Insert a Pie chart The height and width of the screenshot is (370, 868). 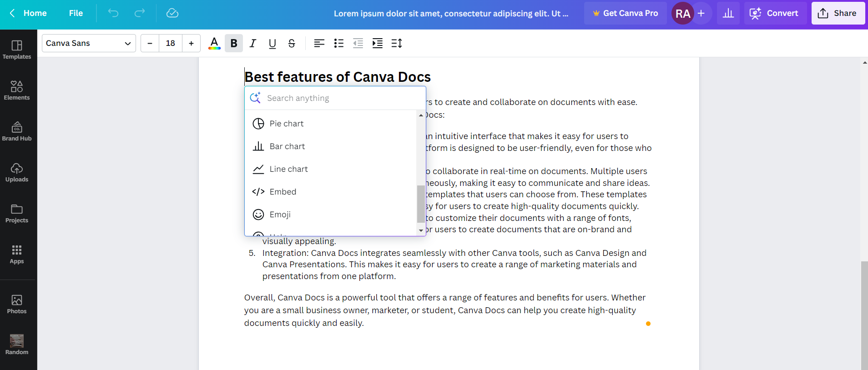(x=331, y=124)
